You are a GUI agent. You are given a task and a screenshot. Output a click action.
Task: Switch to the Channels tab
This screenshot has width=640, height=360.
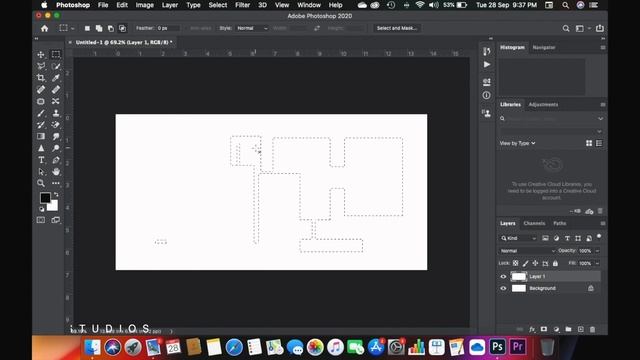pyautogui.click(x=534, y=223)
